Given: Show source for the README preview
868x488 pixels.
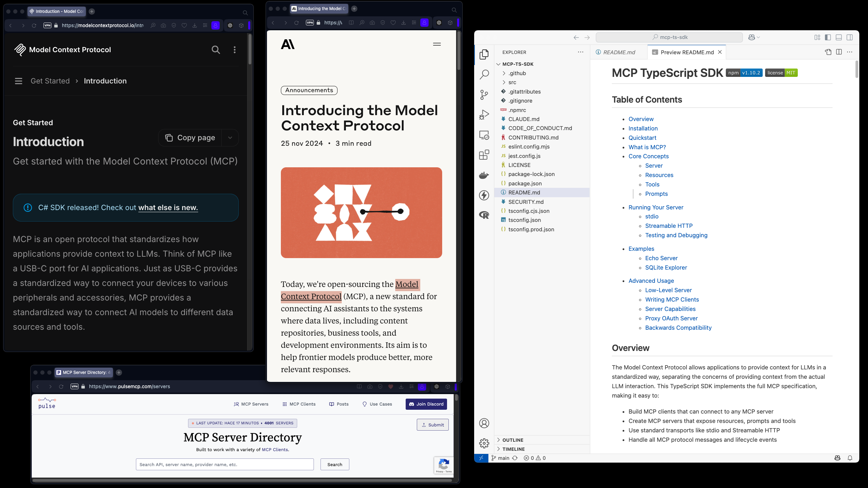Looking at the screenshot, I should click(x=828, y=52).
